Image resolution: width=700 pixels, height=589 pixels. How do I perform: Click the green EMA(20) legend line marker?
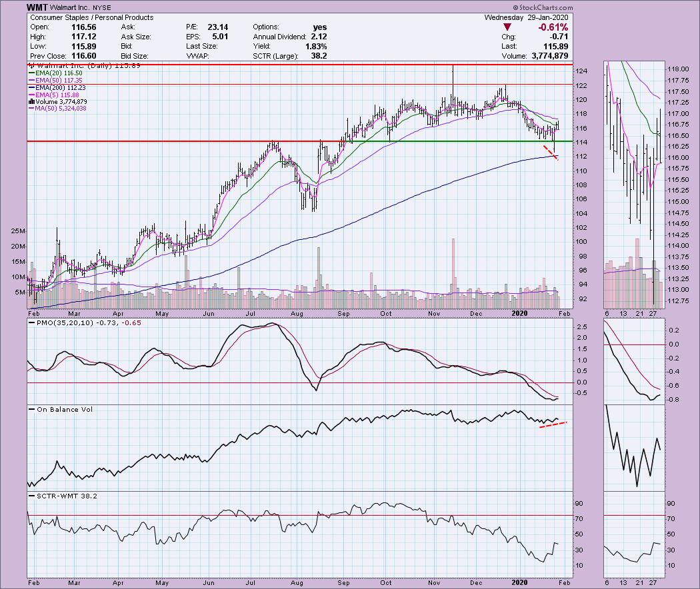pos(32,73)
